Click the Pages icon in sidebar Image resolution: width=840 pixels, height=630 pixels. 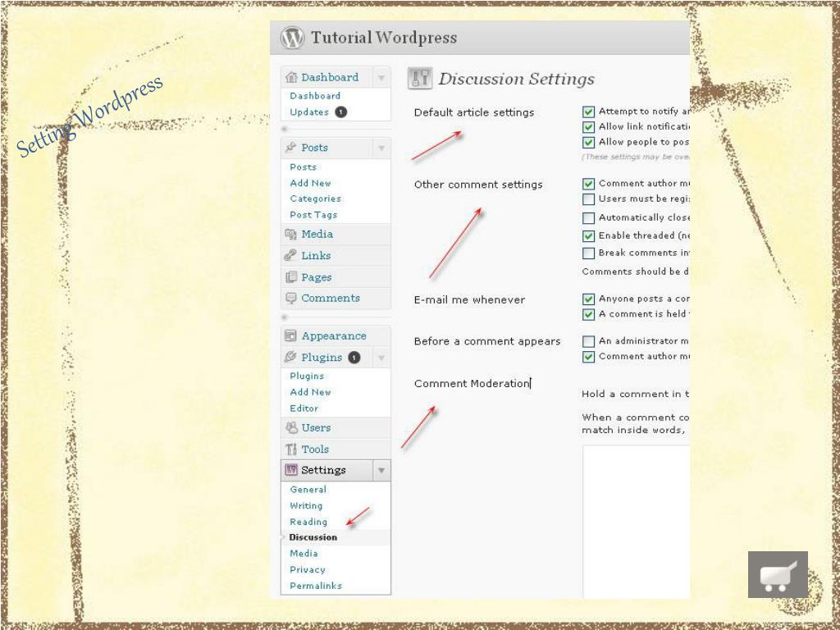pyautogui.click(x=291, y=277)
